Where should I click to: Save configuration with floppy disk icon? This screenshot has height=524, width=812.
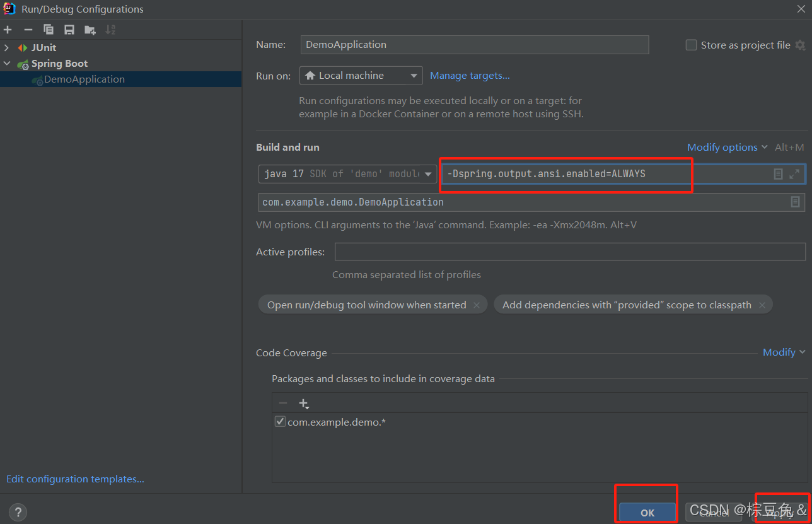[69, 30]
